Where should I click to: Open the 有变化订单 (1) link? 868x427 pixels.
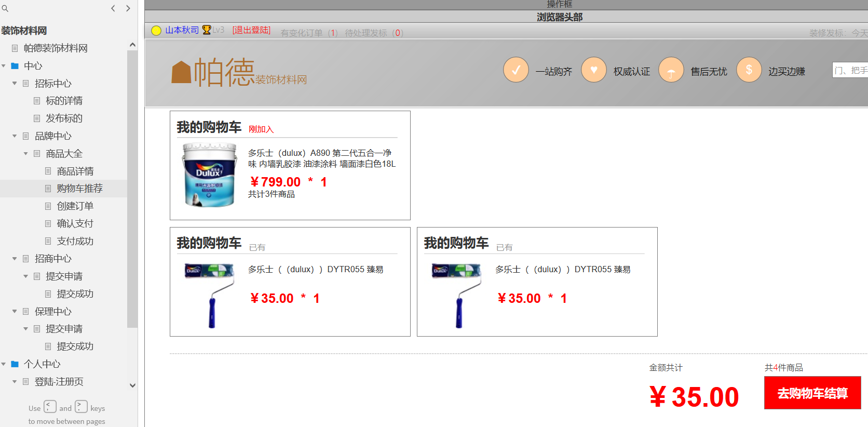click(309, 33)
